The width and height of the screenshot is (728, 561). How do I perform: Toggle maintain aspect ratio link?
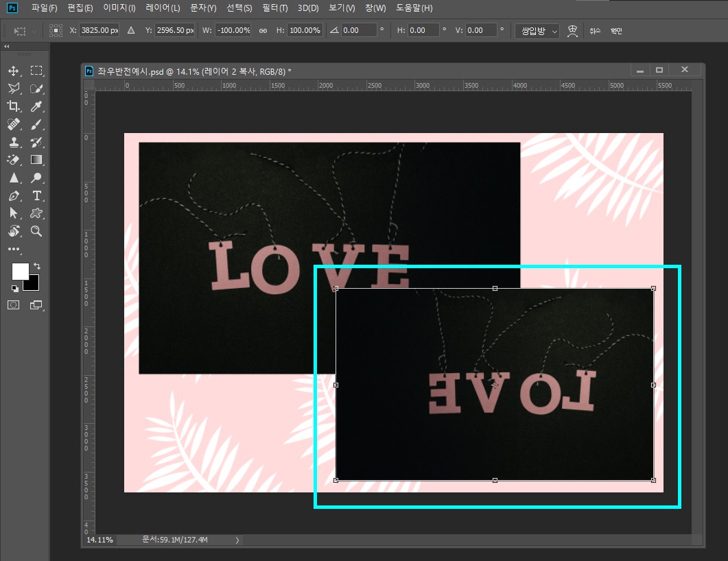click(263, 31)
